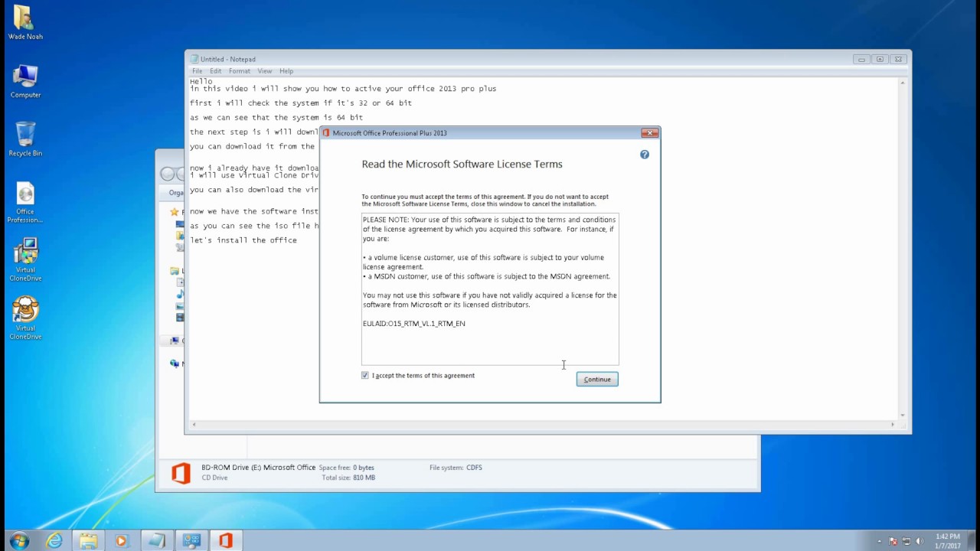Select Videos library icon in Explorer sidebar
The width and height of the screenshot is (980, 551).
(180, 318)
